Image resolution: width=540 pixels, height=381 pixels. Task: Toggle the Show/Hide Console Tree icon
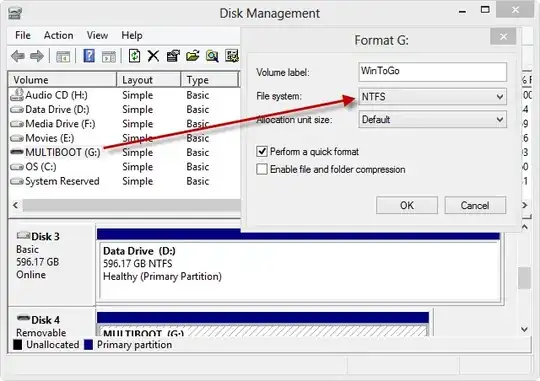63,56
